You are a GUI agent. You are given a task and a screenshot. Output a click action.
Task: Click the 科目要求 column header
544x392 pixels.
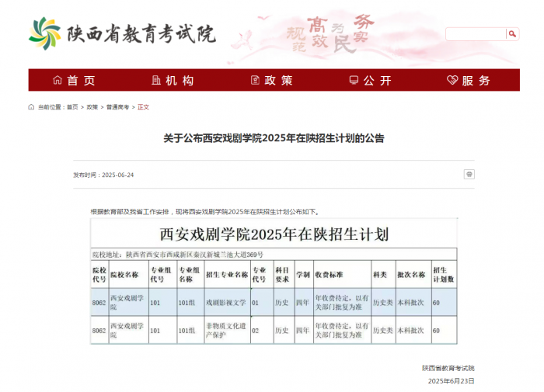tap(284, 275)
